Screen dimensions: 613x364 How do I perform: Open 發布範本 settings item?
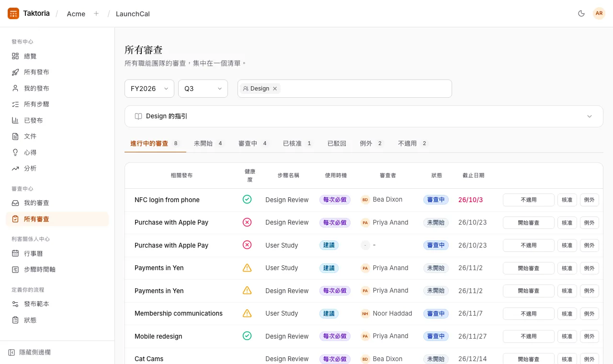[x=57, y=304]
